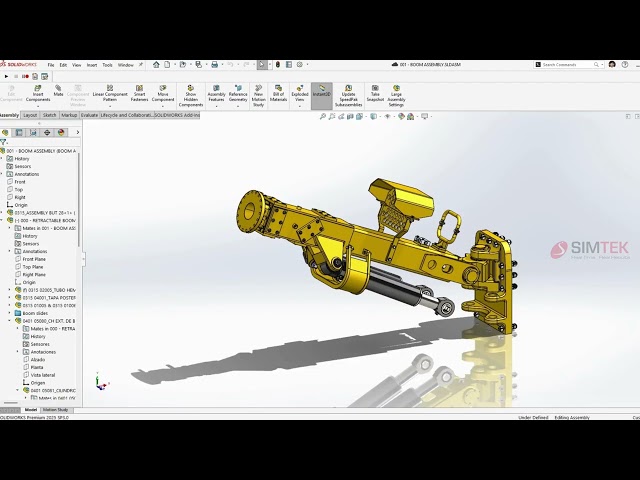Open Assembly Features tool
Viewport: 640px width, 480px height.
pyautogui.click(x=216, y=93)
